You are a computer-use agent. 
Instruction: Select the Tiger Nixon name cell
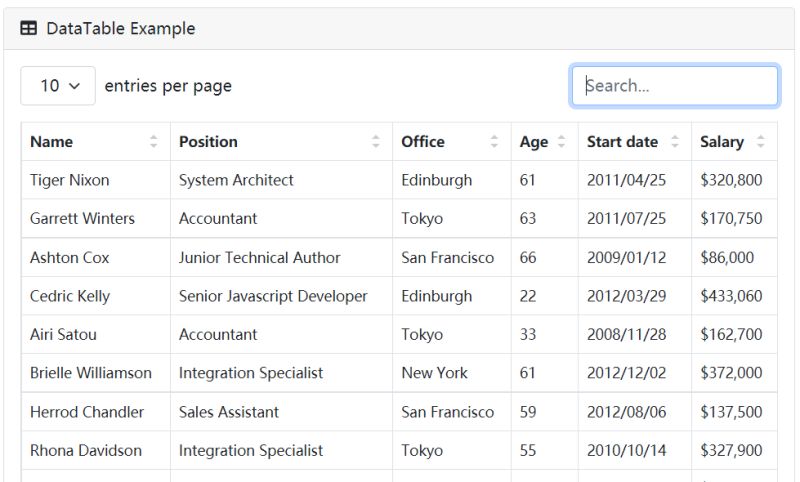70,181
